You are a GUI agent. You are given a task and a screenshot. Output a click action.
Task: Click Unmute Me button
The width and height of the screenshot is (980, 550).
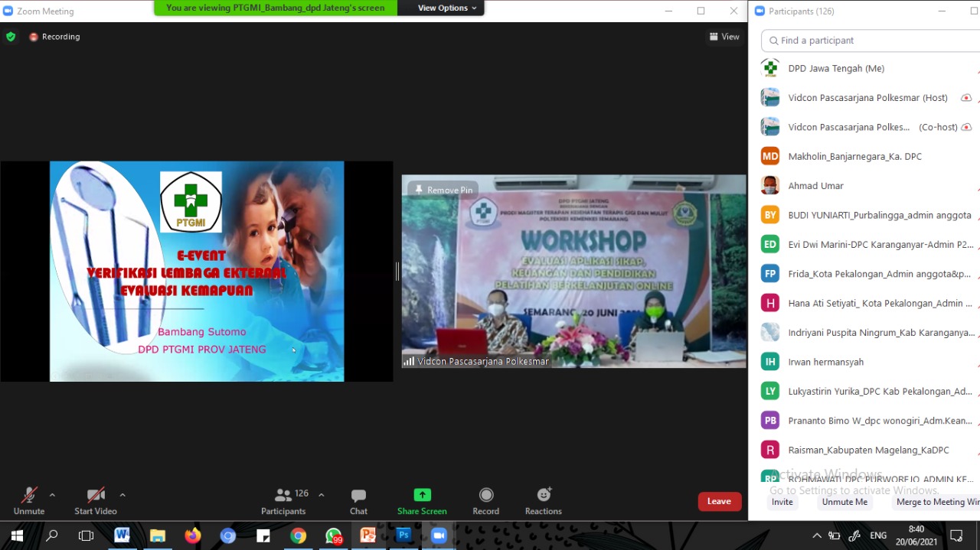[844, 502]
